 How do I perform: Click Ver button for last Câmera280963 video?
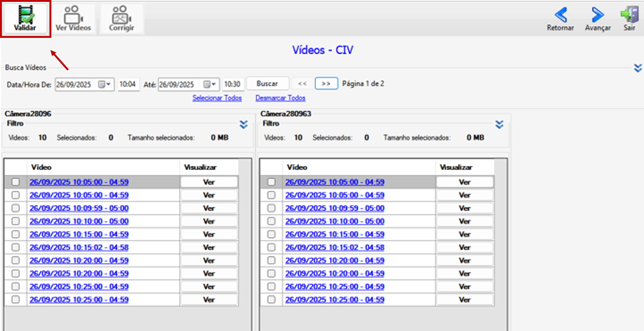tap(465, 300)
